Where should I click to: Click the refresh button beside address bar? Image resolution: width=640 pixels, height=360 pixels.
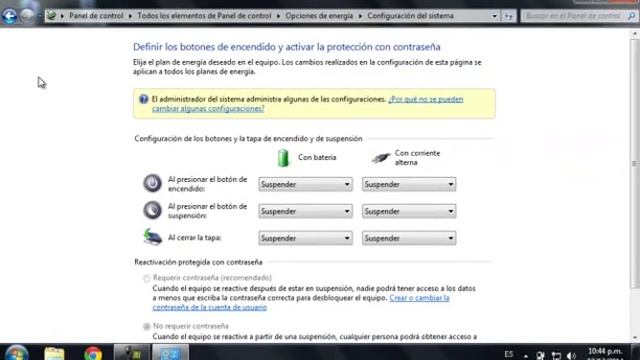509,16
